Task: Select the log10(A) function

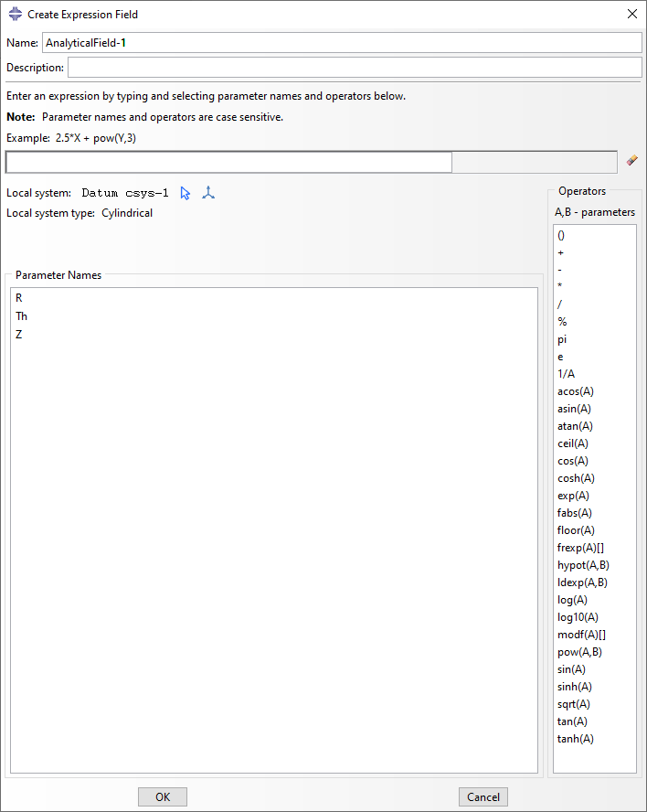Action: click(x=578, y=617)
